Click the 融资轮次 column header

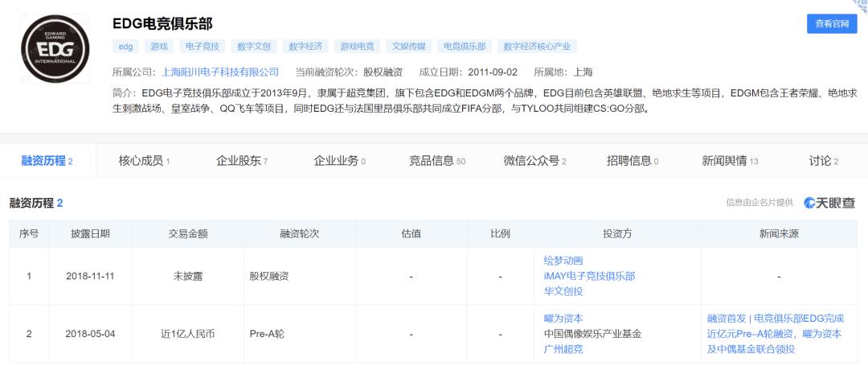point(300,233)
